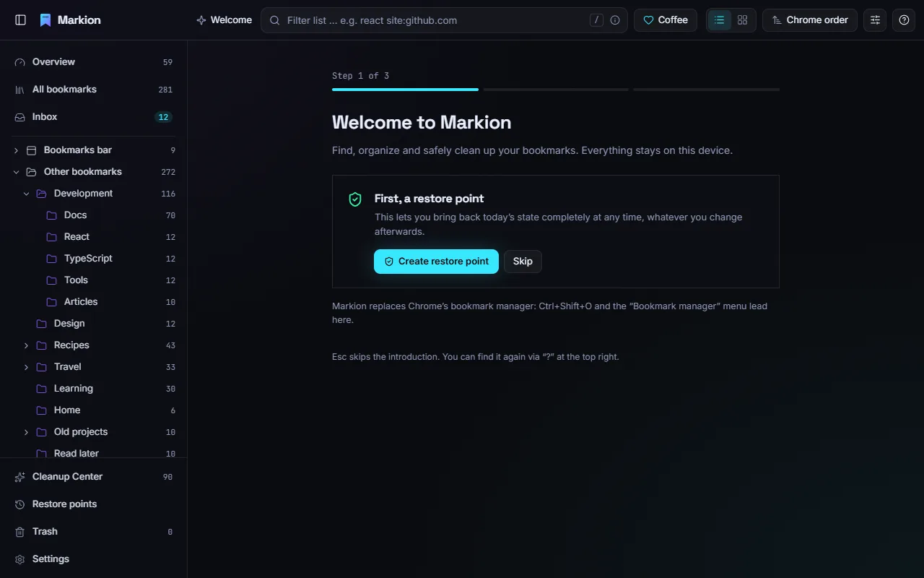The width and height of the screenshot is (924, 578).
Task: Click the green shield check icon
Action: 354,199
